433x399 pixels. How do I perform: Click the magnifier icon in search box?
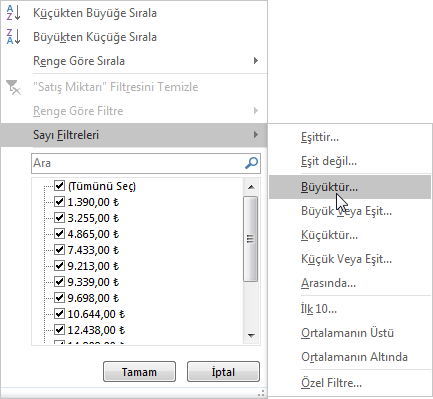[x=251, y=163]
